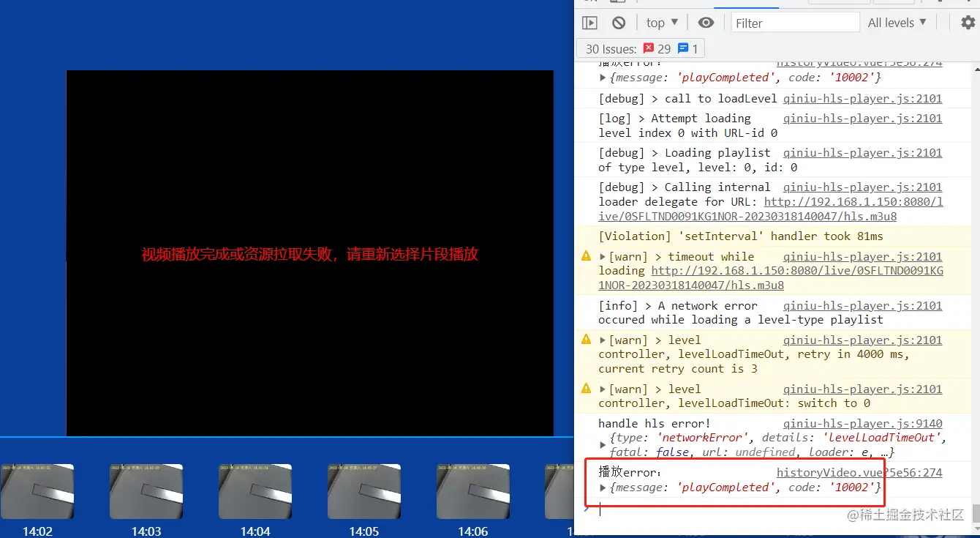The height and width of the screenshot is (538, 980).
Task: Click the 'handle hls error!' log text
Action: point(655,424)
